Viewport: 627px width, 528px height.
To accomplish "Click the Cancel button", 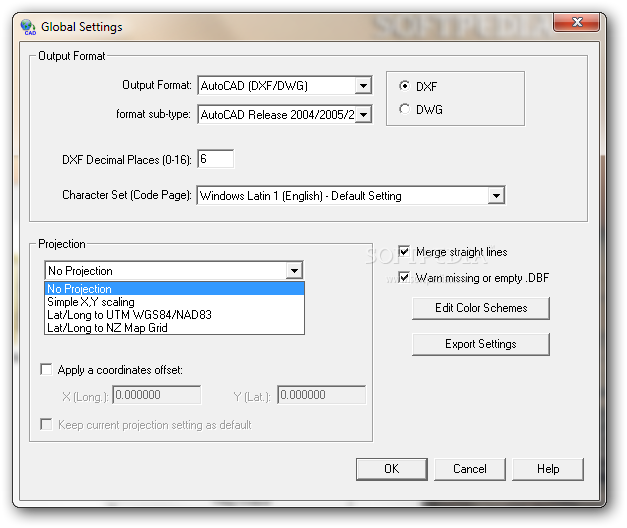I will point(469,469).
